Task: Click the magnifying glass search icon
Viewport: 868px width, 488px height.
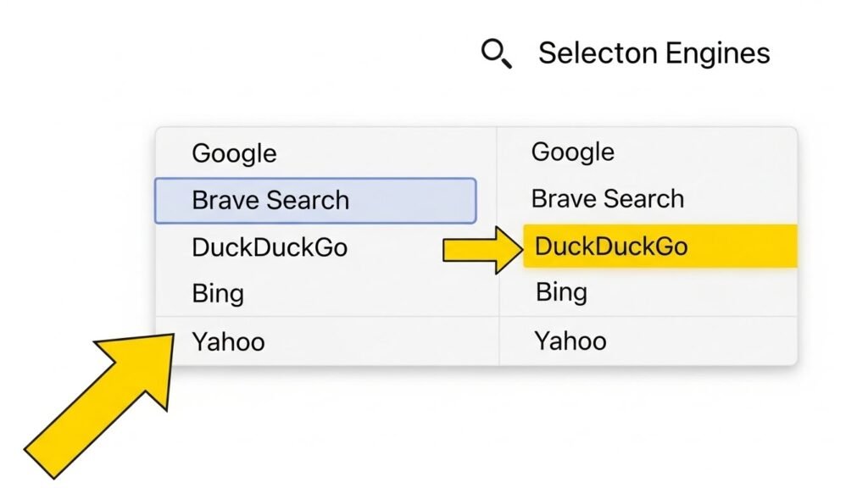Action: (x=495, y=53)
